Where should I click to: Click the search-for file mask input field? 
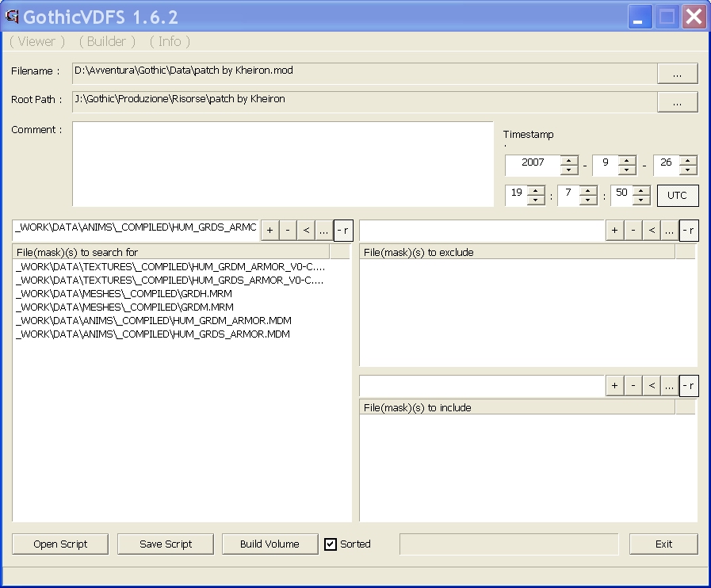[x=136, y=230]
